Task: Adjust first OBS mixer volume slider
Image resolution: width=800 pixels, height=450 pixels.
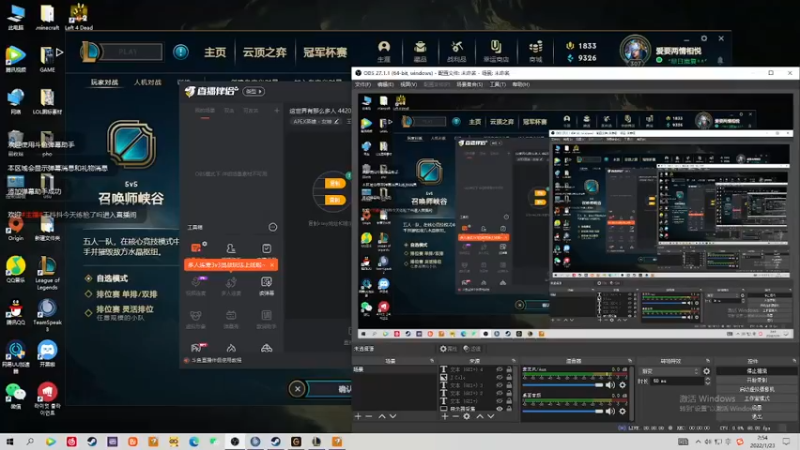Action: [x=563, y=385]
